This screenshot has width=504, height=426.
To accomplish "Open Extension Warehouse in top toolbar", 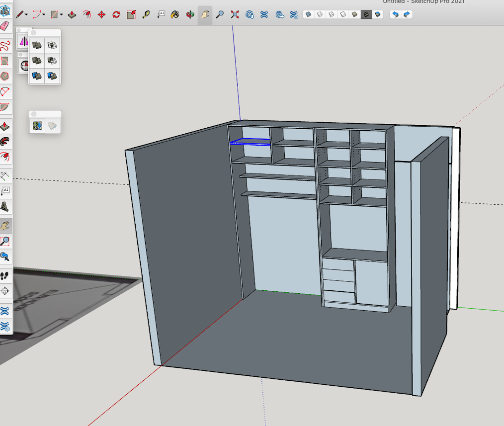I will tap(264, 14).
